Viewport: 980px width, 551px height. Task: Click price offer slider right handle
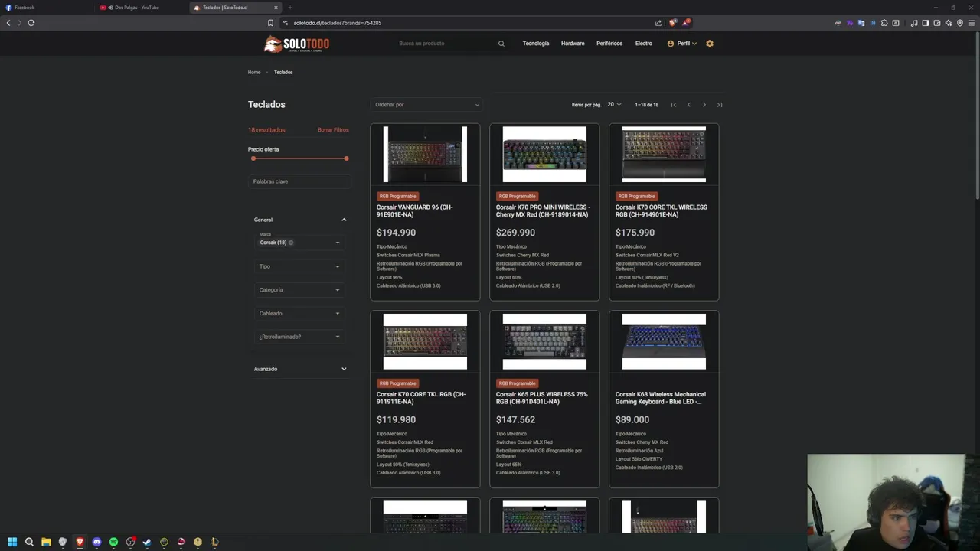346,158
